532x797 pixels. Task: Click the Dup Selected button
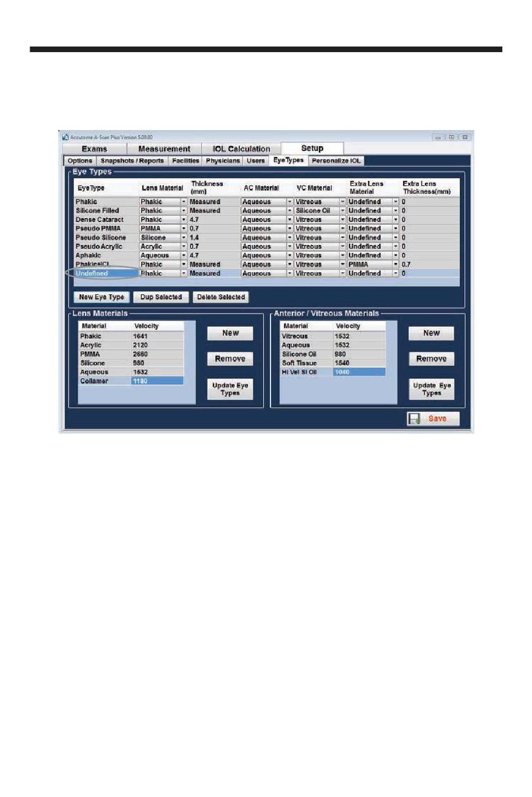(x=161, y=297)
